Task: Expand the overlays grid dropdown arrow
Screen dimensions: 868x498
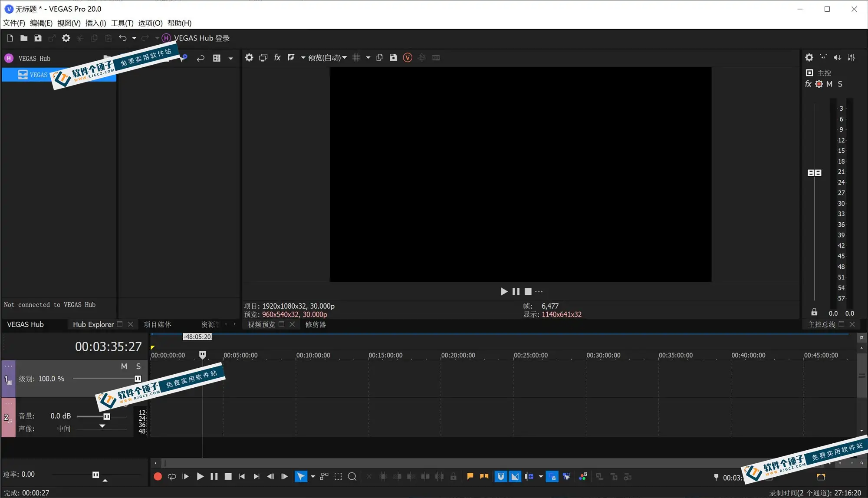Action: pyautogui.click(x=368, y=57)
